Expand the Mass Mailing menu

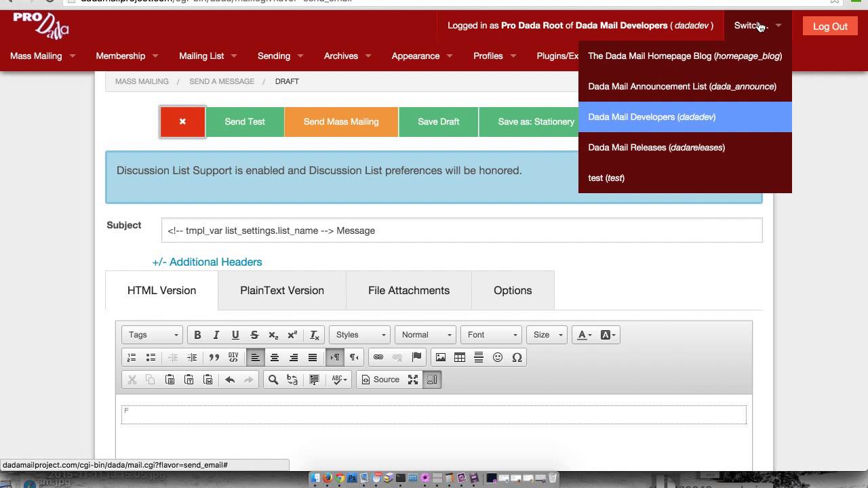tap(43, 56)
